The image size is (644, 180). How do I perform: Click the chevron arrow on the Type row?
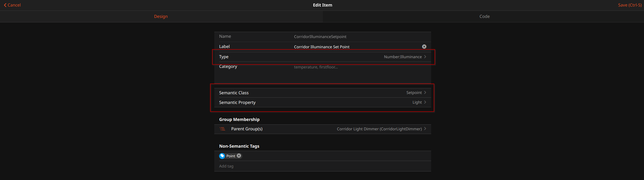[x=425, y=57]
